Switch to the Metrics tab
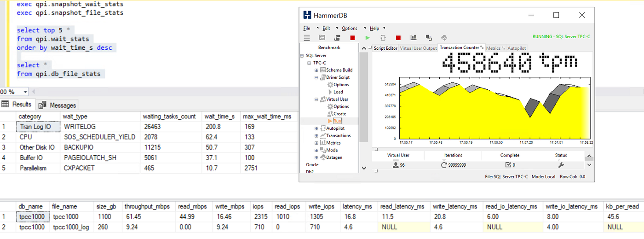This screenshot has height=239, width=644. (495, 48)
